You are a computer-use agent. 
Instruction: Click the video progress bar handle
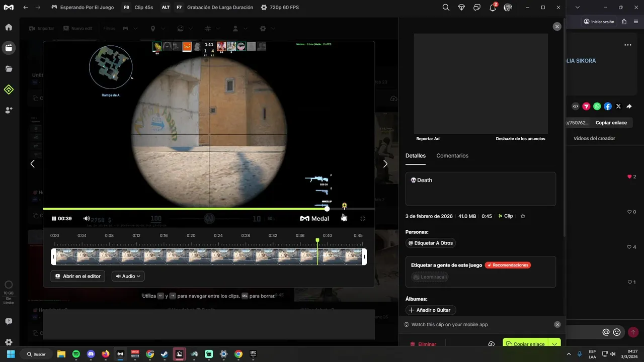[x=327, y=209]
